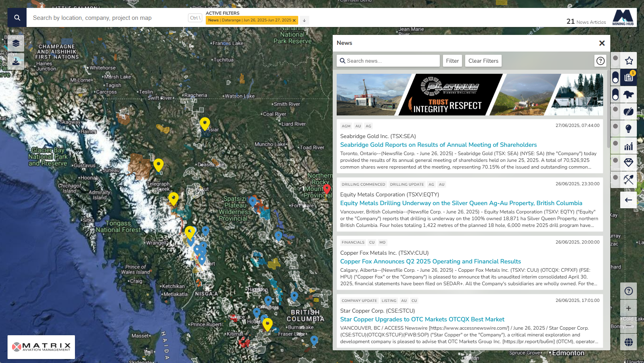The width and height of the screenshot is (644, 363).
Task: Open Seabridge Gold annual meeting article
Action: tap(438, 145)
